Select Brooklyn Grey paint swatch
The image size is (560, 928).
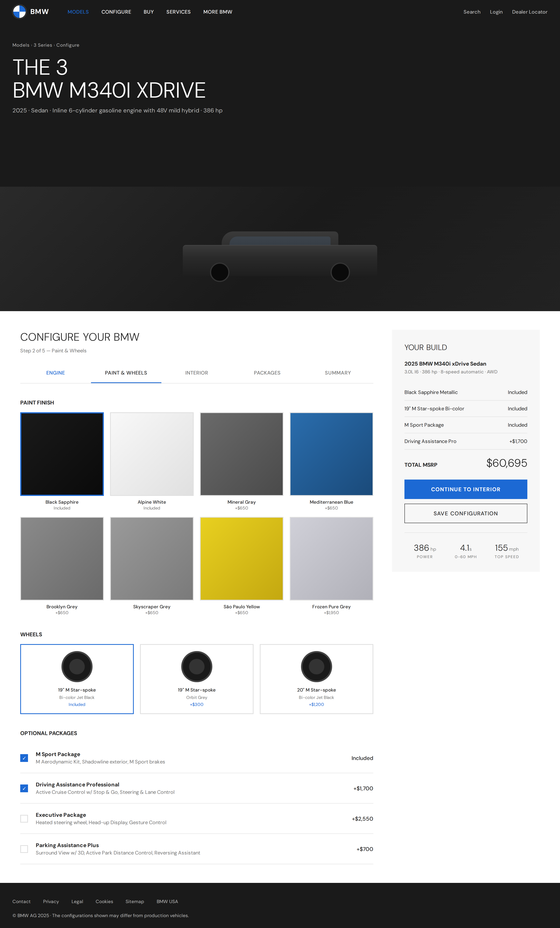[x=62, y=559]
